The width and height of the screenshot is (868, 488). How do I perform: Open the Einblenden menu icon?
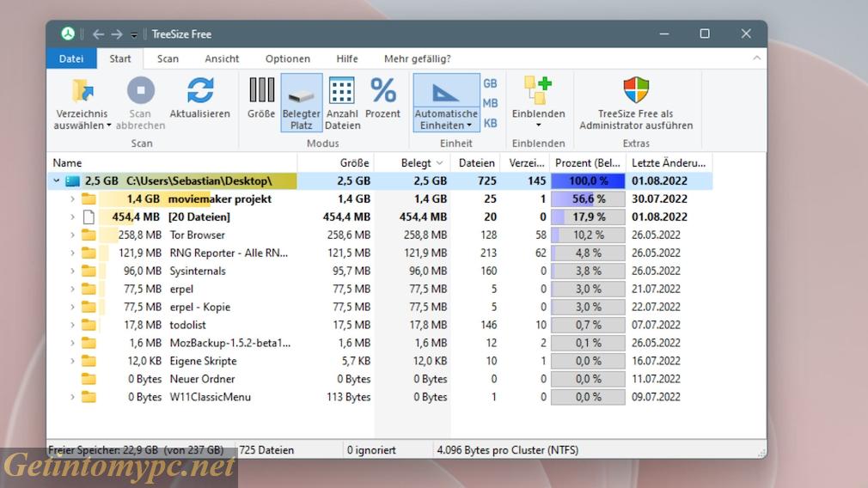[538, 90]
